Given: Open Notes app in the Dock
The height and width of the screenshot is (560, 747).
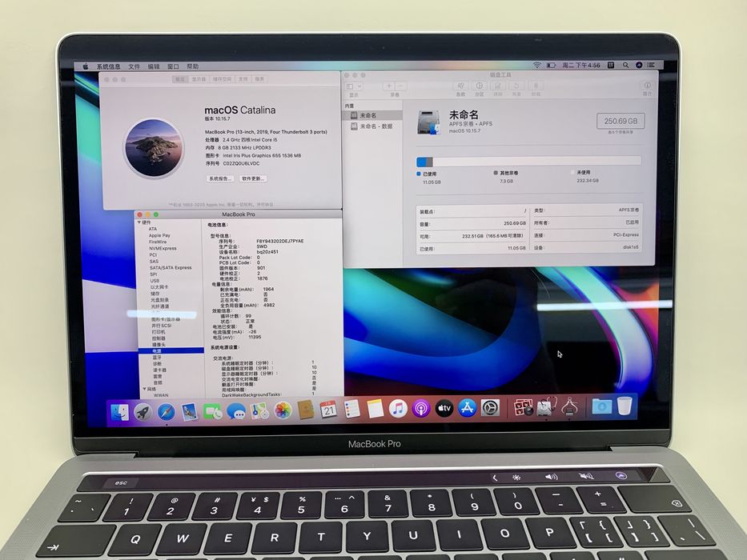Looking at the screenshot, I should coord(375,409).
